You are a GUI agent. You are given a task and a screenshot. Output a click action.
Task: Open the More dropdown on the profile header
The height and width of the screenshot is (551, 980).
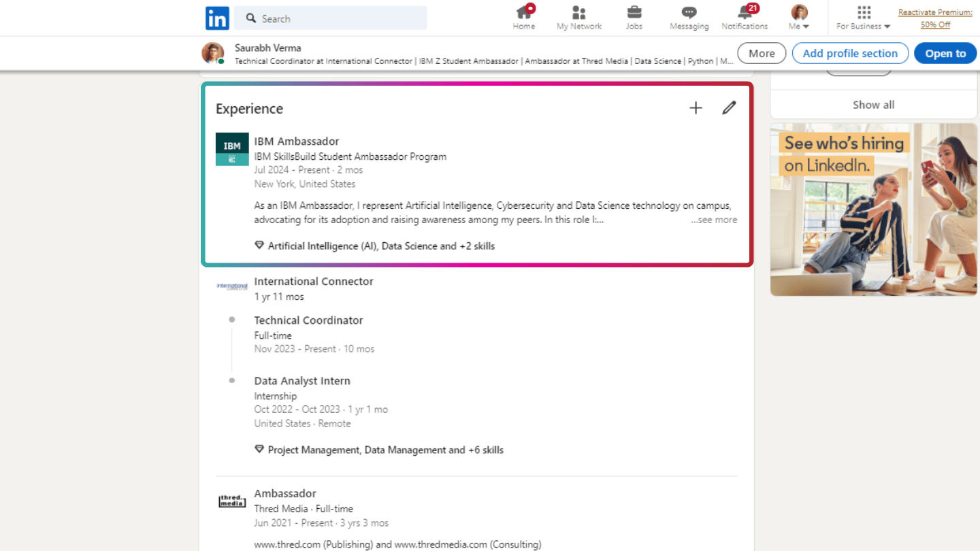click(761, 52)
